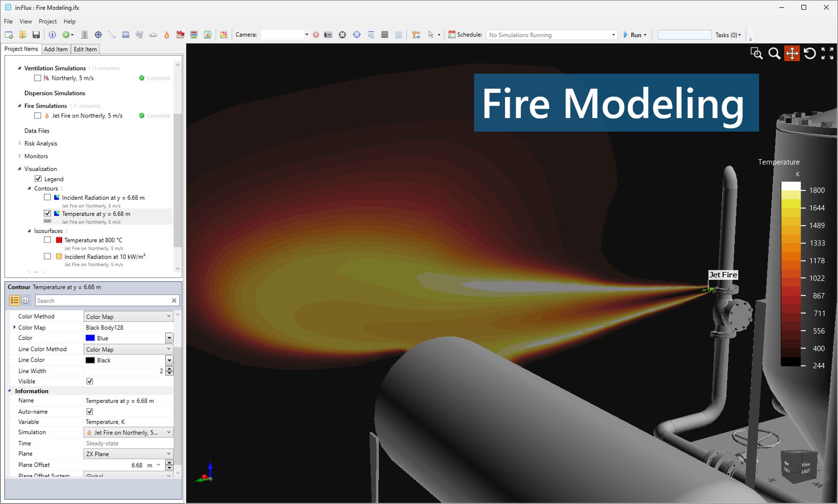
Task: Switch to the Edit Item tab
Action: (x=85, y=49)
